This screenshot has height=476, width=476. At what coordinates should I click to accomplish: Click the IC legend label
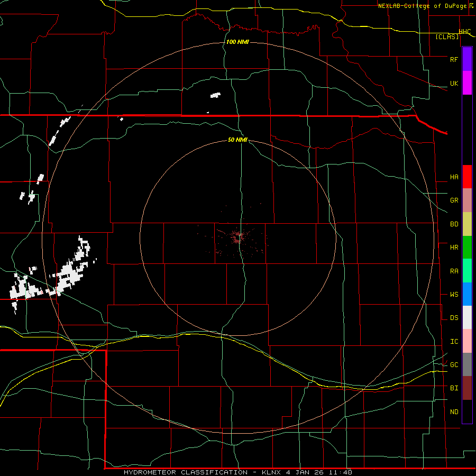pos(454,342)
